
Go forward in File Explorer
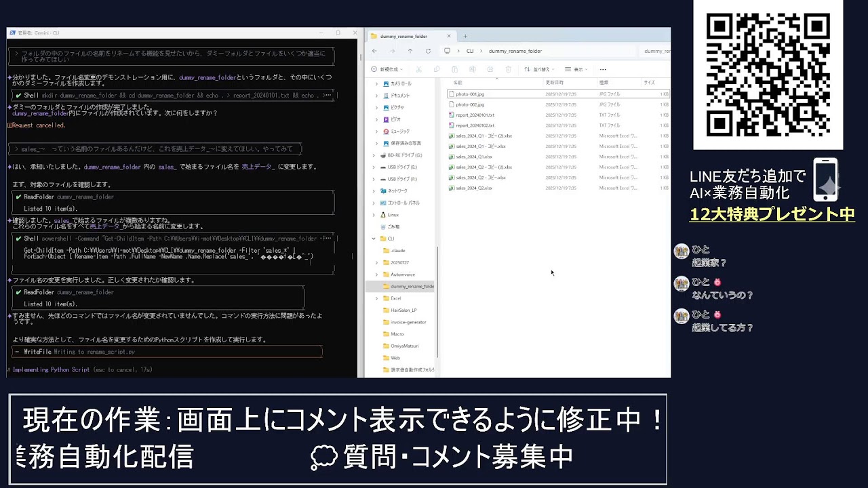392,51
